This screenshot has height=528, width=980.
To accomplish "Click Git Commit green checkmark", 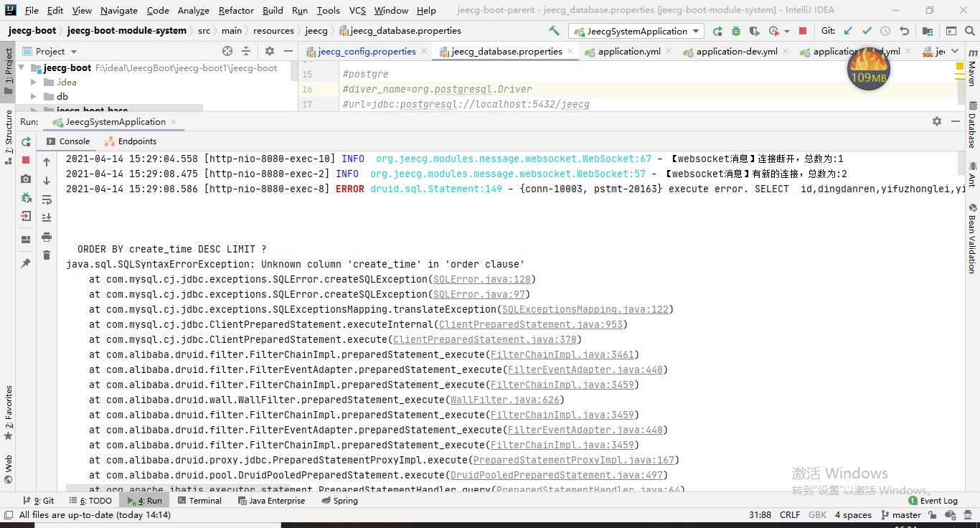I will [867, 31].
